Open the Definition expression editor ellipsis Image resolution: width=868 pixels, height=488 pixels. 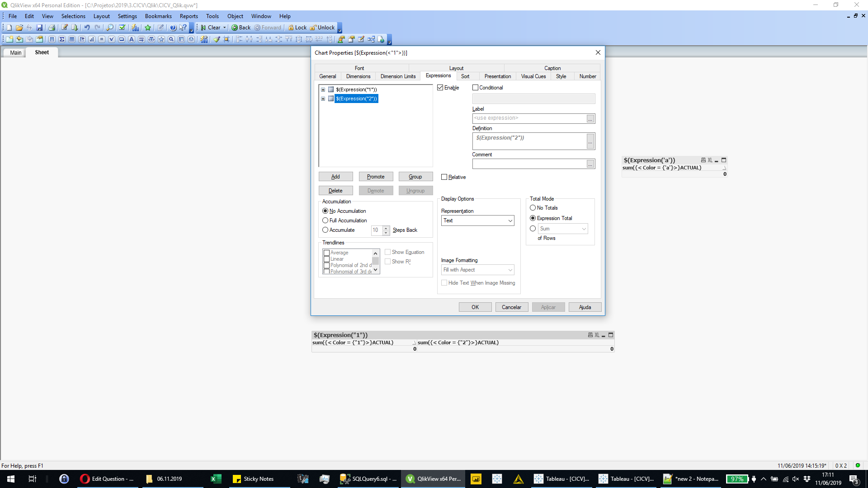590,141
